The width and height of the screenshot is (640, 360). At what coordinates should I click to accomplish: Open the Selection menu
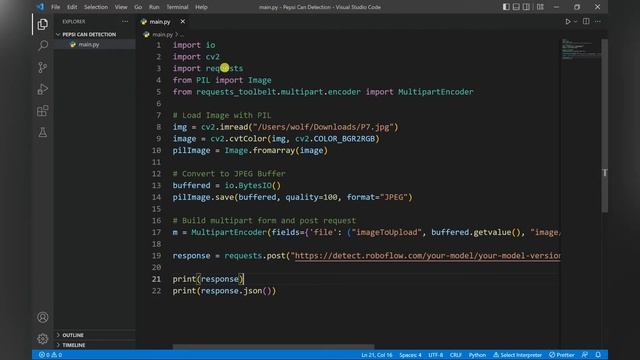pyautogui.click(x=96, y=7)
